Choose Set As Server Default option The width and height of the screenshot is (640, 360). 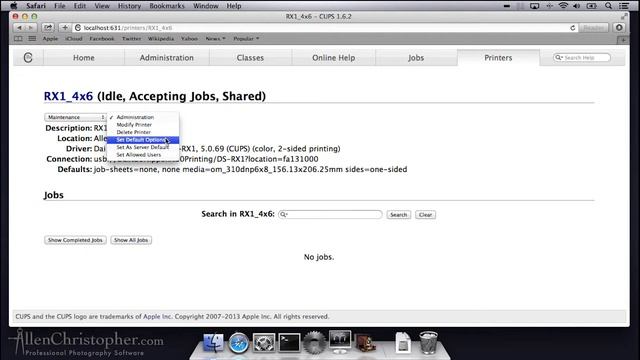[143, 147]
